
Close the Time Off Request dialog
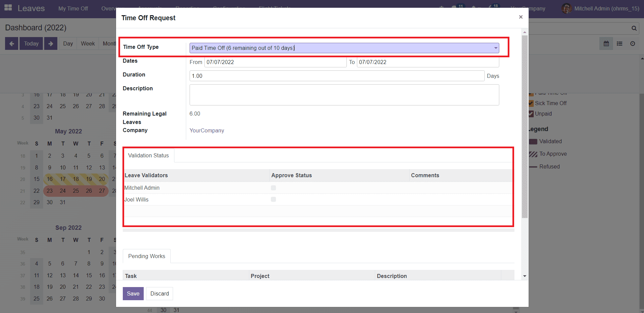pyautogui.click(x=521, y=17)
